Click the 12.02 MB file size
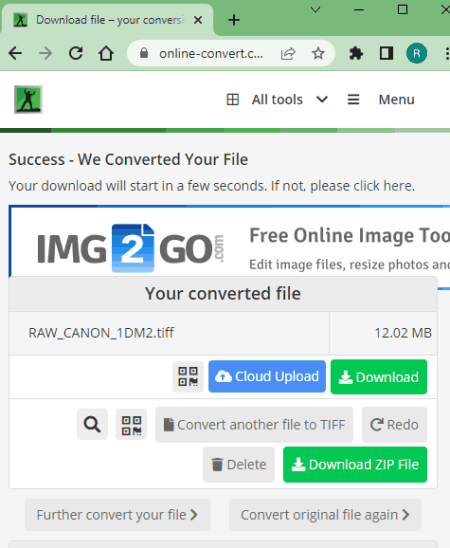450x548 pixels. [403, 333]
